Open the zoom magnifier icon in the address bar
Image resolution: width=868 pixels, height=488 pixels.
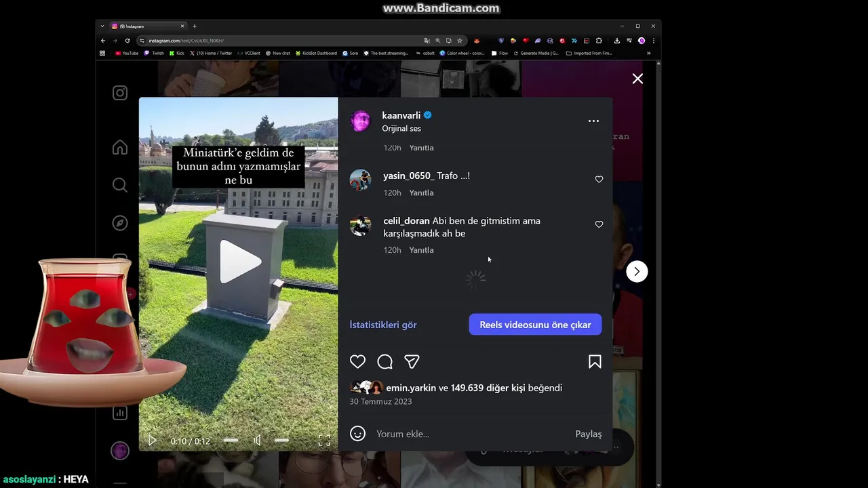437,41
